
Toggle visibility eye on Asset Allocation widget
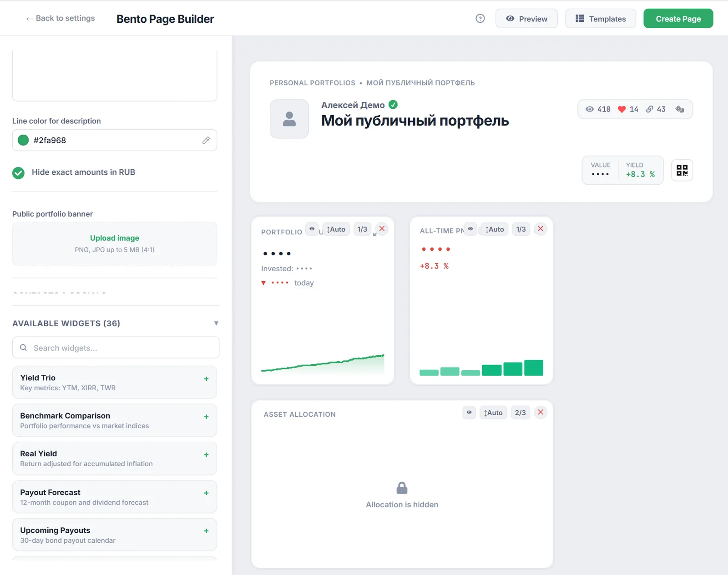469,412
